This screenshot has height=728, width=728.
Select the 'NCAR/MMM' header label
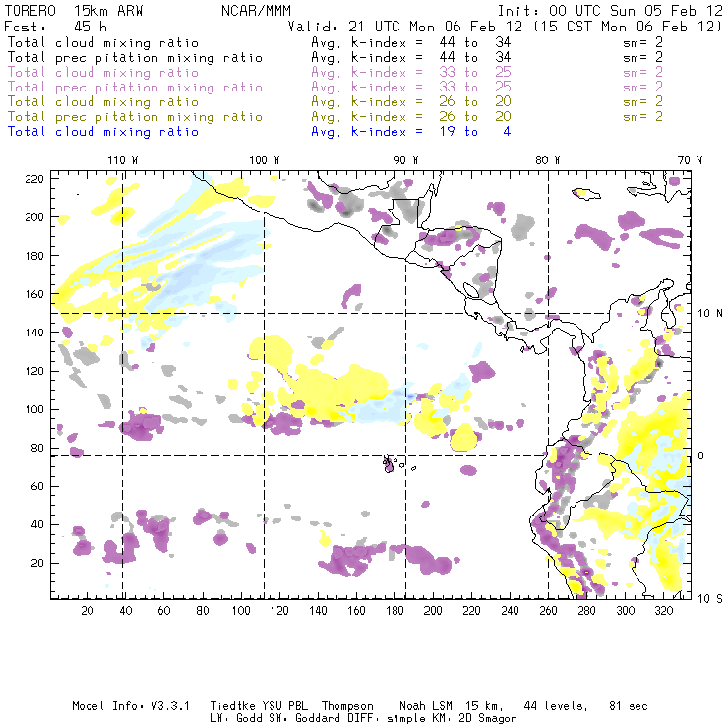coord(256,11)
